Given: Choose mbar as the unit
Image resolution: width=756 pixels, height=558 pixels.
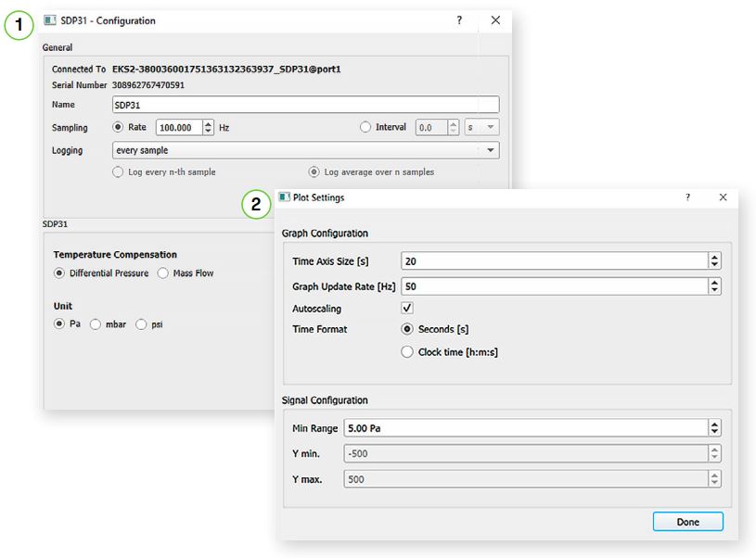Looking at the screenshot, I should [96, 324].
